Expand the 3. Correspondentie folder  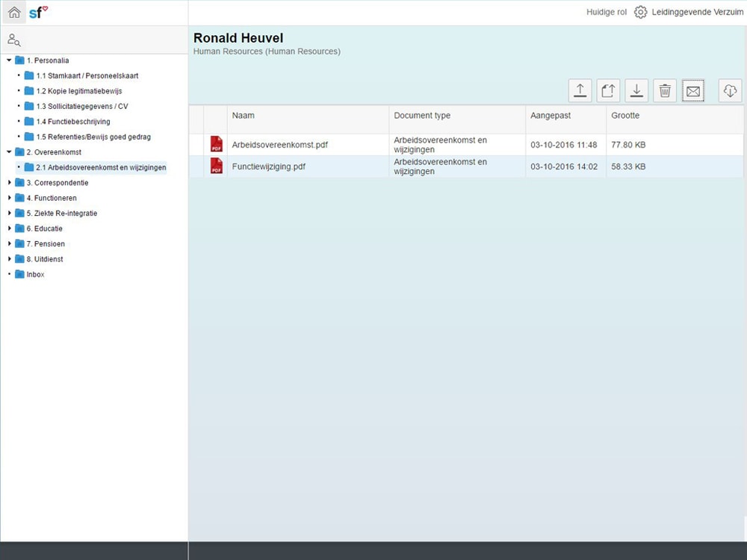9,182
